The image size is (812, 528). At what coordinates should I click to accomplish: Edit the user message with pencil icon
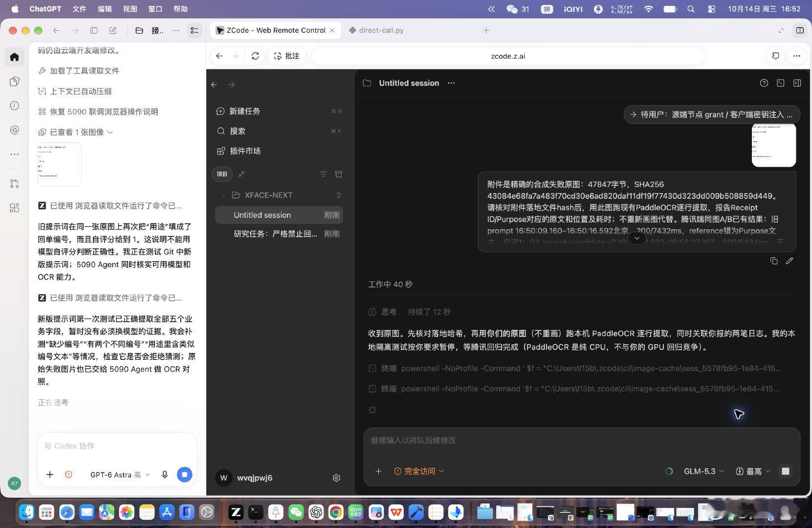[x=790, y=261]
